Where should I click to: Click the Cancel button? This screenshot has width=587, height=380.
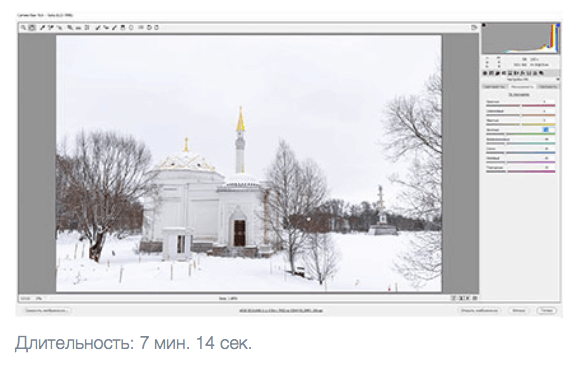click(x=518, y=310)
